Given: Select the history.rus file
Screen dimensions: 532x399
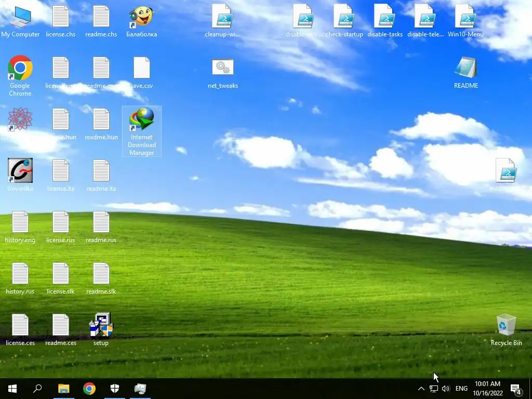Looking at the screenshot, I should point(20,278).
